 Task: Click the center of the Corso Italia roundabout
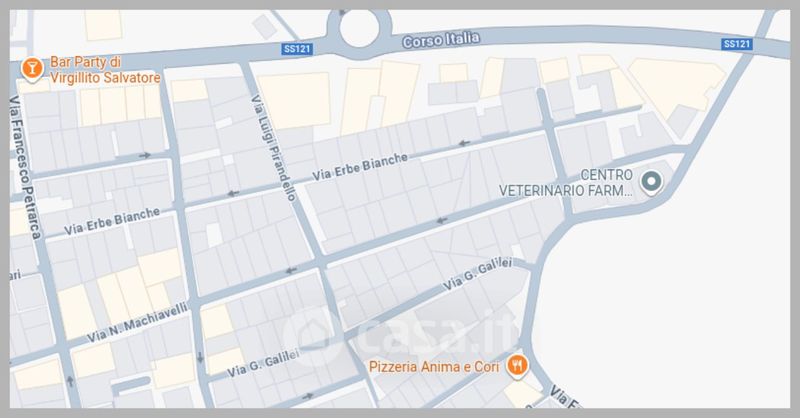coord(360,29)
